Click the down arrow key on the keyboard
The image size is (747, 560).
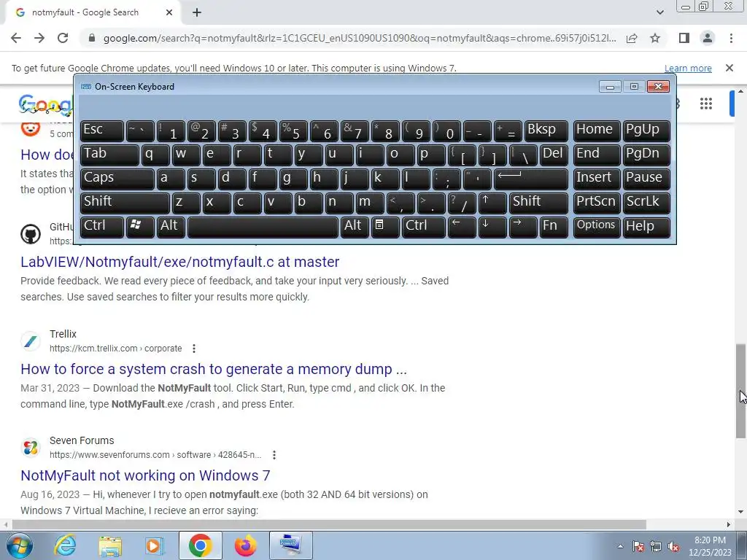492,226
